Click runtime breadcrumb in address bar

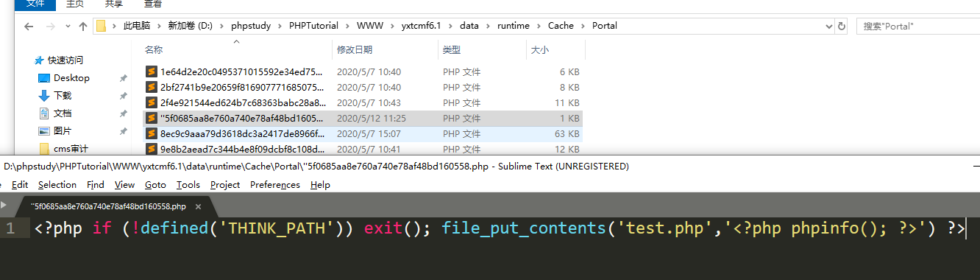[x=513, y=26]
